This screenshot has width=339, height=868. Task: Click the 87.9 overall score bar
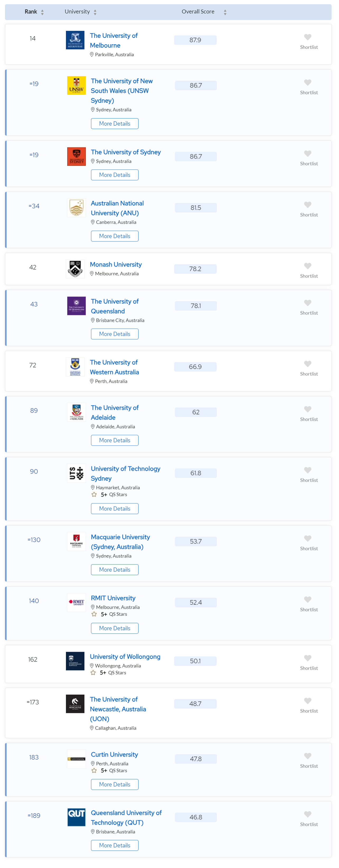coord(195,40)
